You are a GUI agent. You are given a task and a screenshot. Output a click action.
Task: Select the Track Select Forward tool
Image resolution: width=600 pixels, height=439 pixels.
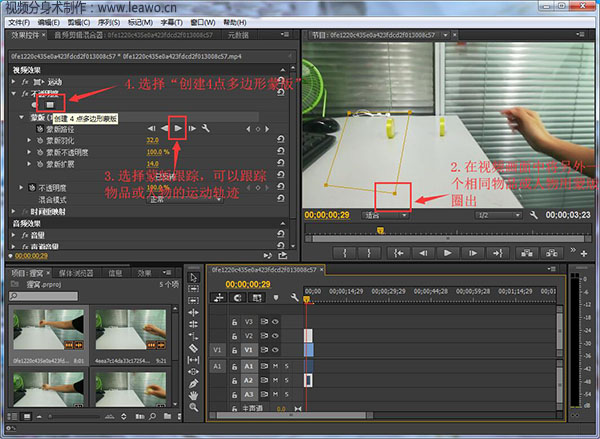(x=194, y=289)
